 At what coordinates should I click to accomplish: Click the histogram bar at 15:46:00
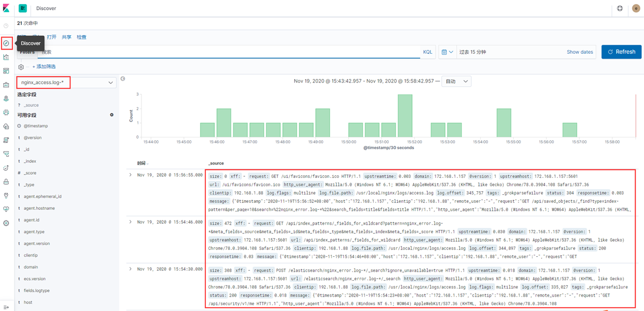click(x=224, y=123)
